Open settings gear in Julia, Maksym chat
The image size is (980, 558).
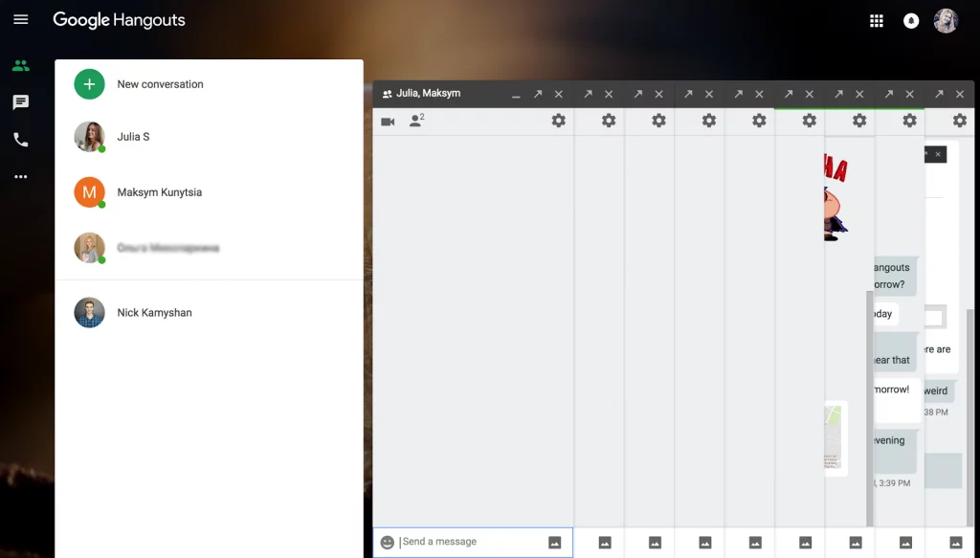pyautogui.click(x=558, y=121)
